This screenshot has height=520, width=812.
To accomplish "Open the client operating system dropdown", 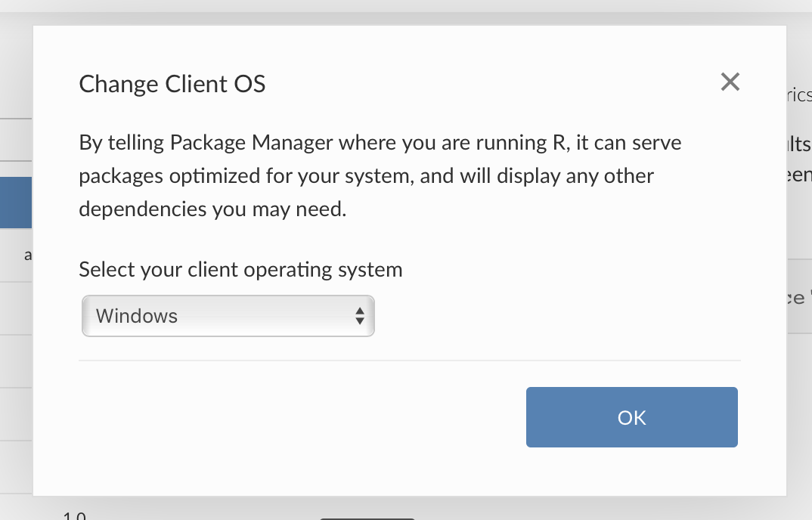I will tap(228, 315).
